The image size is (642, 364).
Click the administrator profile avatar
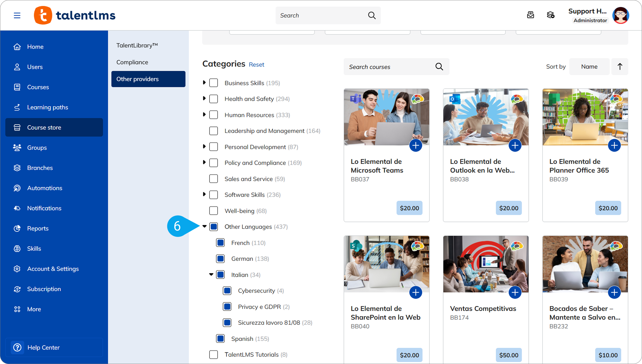click(x=621, y=15)
